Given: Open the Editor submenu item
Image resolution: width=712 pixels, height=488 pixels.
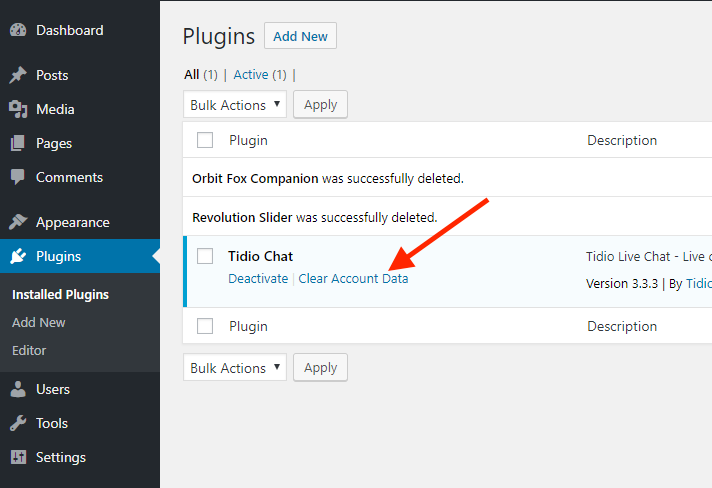Looking at the screenshot, I should [x=29, y=350].
